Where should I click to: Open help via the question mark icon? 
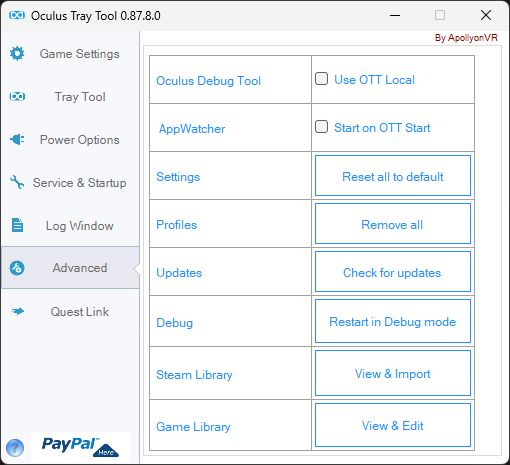pos(15,448)
